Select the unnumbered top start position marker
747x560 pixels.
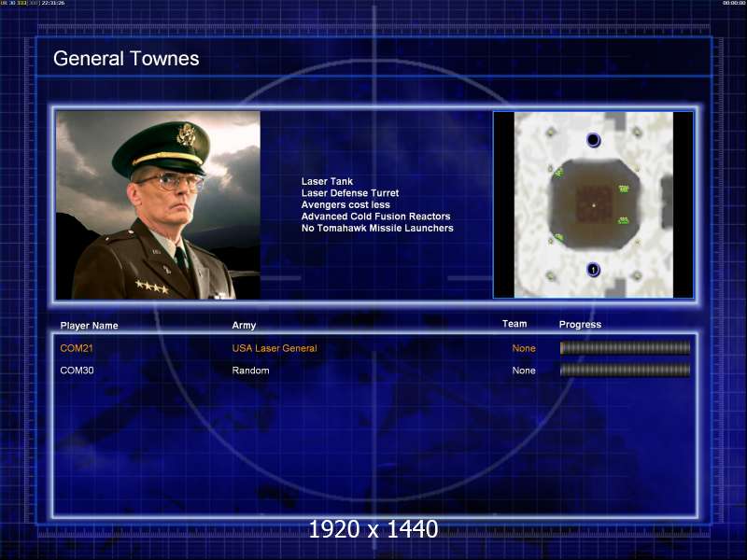coord(593,140)
